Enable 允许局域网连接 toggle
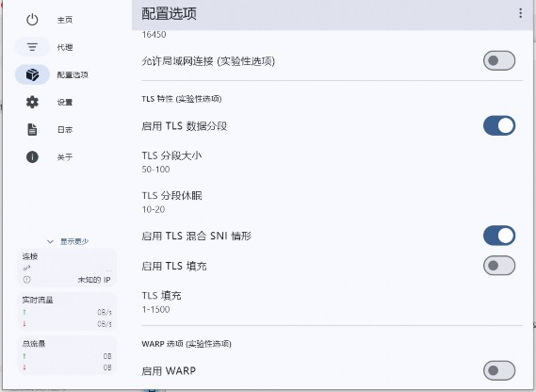536x392 pixels. click(x=499, y=60)
